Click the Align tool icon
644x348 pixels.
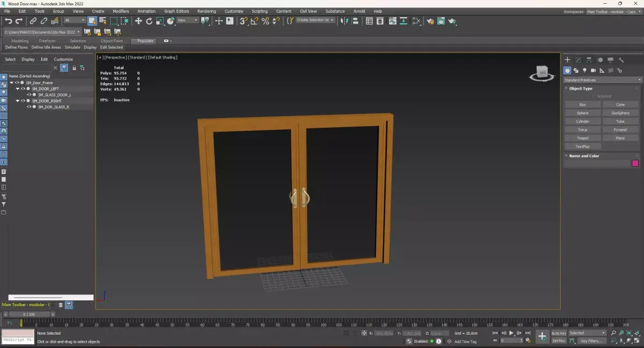[x=355, y=21]
